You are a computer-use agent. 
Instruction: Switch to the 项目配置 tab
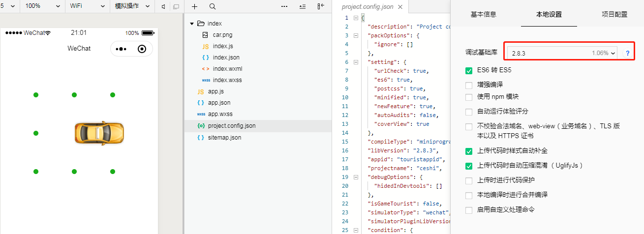(614, 14)
